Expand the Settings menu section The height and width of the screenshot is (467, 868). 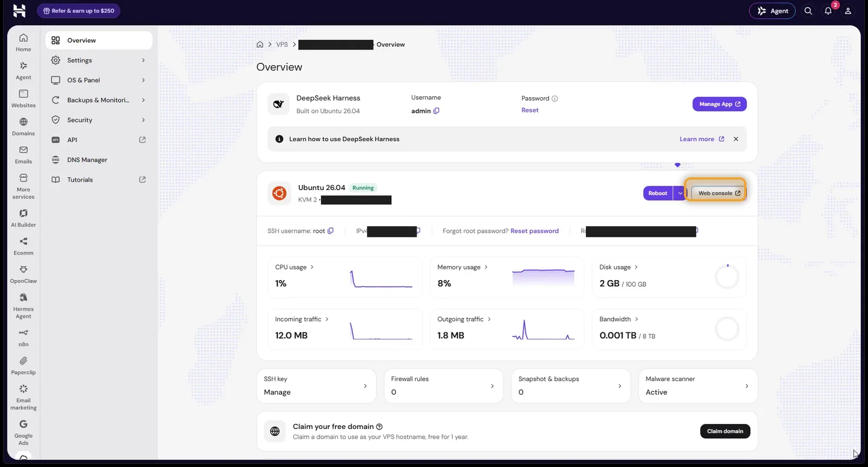(99, 60)
